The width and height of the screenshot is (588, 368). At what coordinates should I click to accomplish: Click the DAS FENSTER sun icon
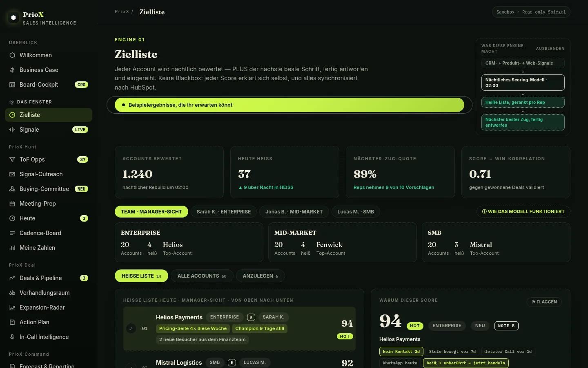pyautogui.click(x=11, y=102)
